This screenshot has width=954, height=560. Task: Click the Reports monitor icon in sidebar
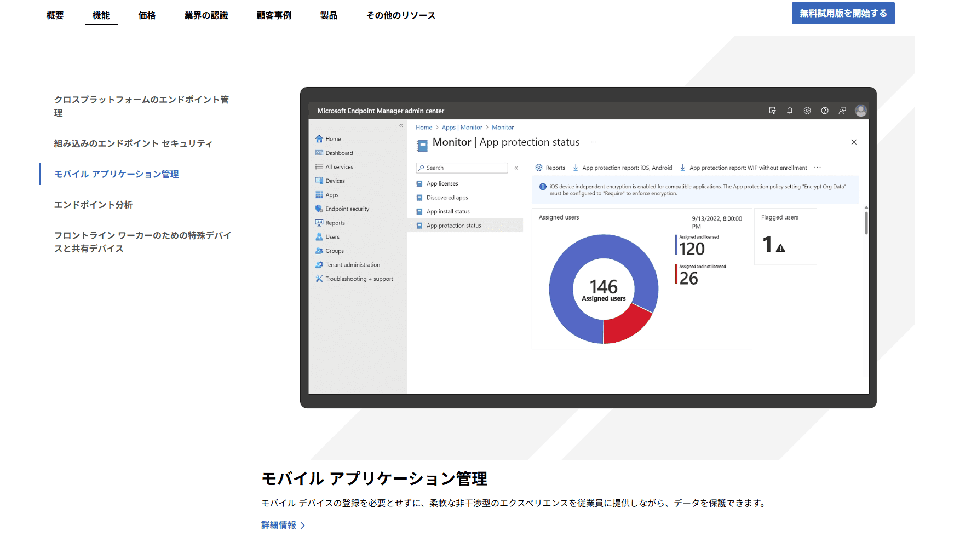pyautogui.click(x=319, y=223)
